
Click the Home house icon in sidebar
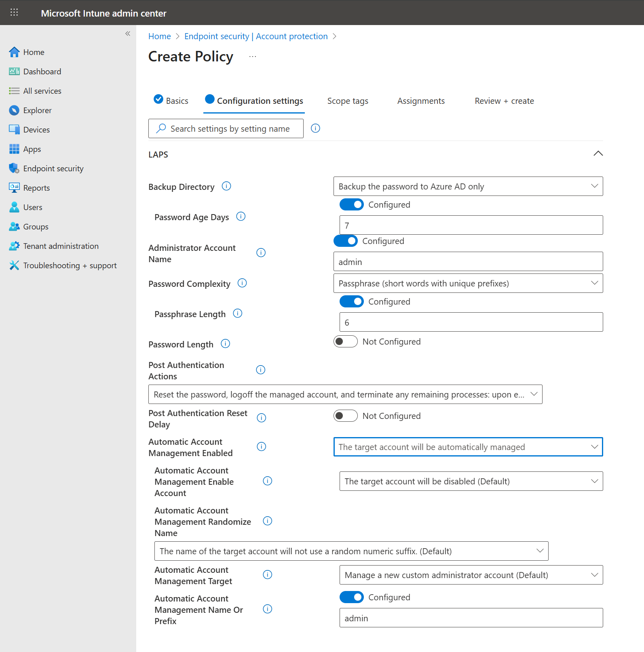point(14,52)
